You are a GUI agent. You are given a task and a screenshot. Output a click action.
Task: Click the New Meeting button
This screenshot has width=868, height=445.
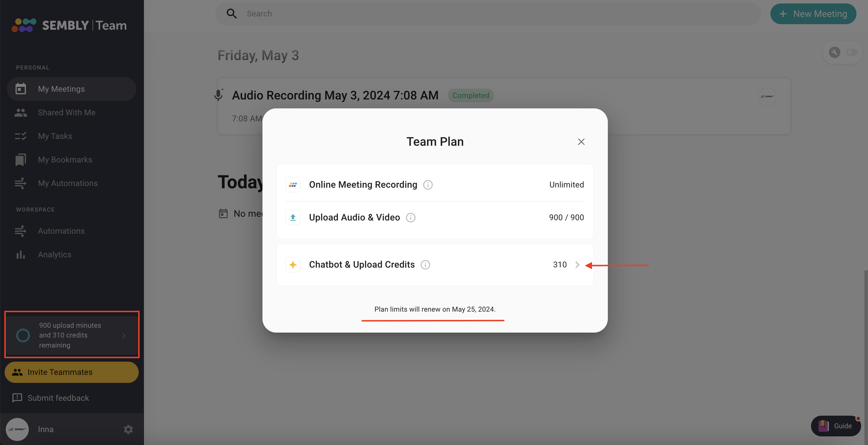pos(813,14)
